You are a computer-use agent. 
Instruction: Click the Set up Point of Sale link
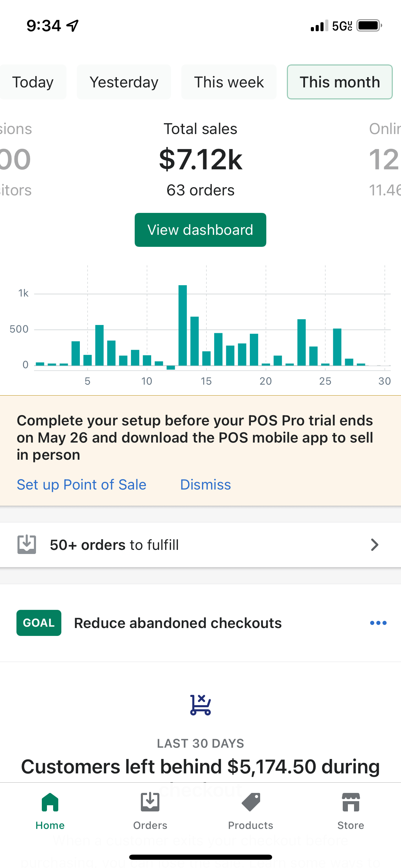pyautogui.click(x=82, y=485)
